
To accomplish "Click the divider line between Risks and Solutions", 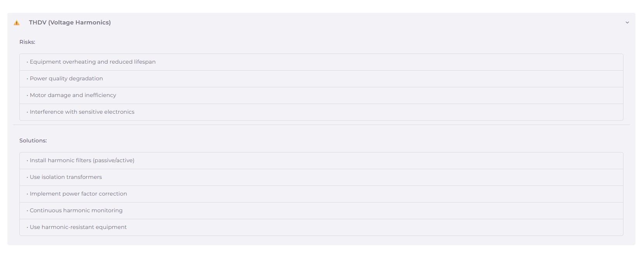I will click(x=321, y=125).
